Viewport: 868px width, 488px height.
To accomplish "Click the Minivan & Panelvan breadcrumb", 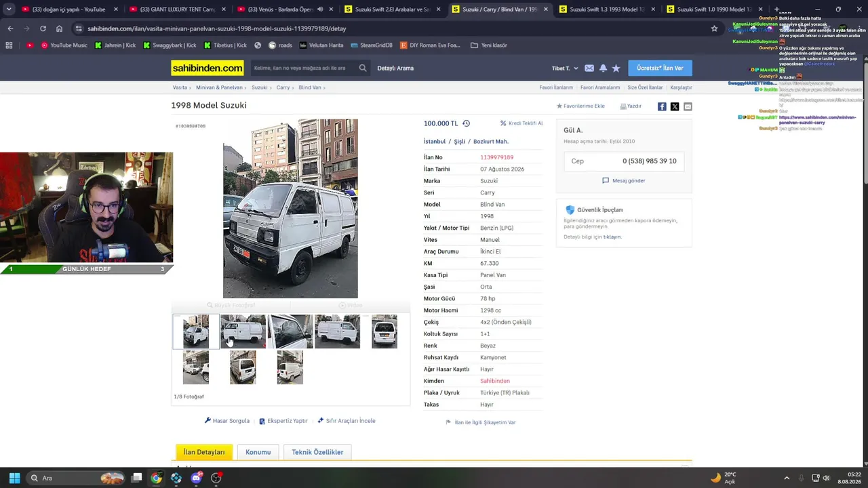I will click(219, 87).
